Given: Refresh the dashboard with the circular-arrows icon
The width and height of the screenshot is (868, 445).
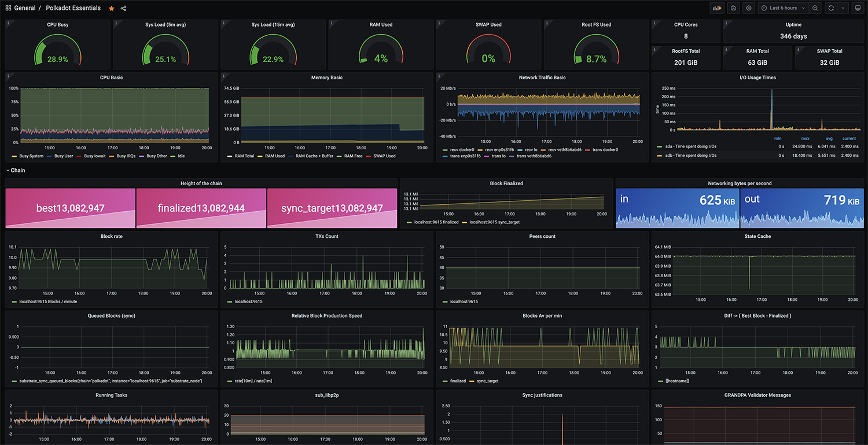Looking at the screenshot, I should (831, 8).
